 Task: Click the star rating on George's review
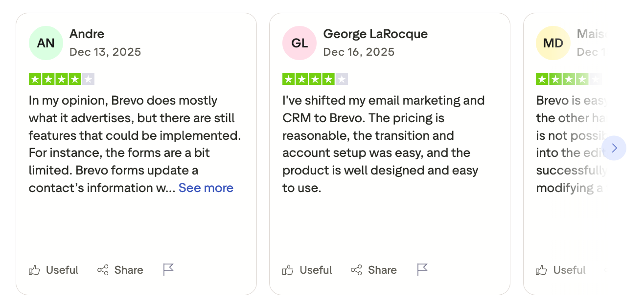point(315,79)
